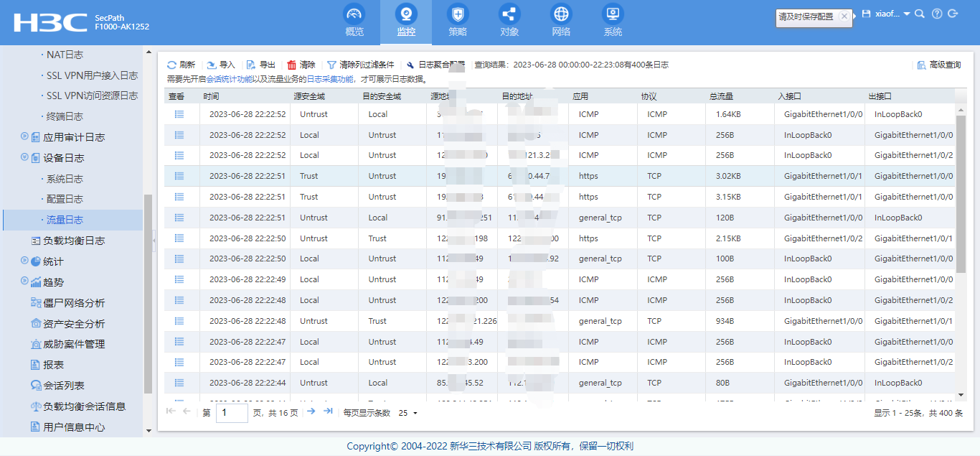
Task: Click the 清除 trash icon
Action: [291, 65]
